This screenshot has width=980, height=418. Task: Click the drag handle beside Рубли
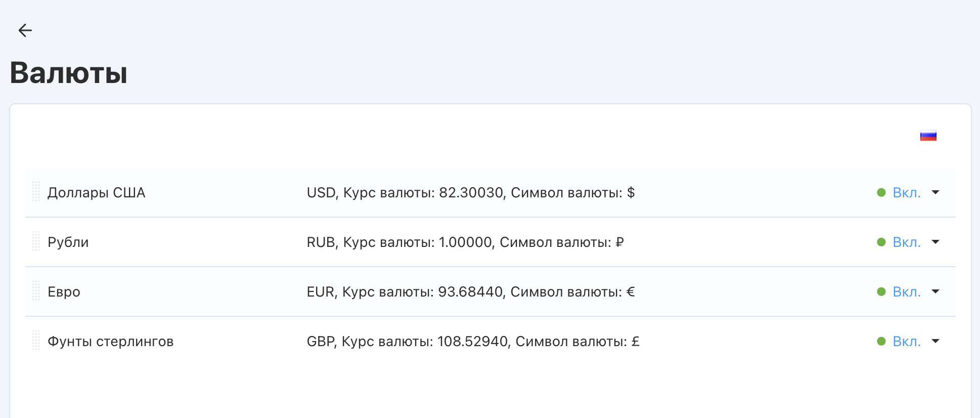[x=36, y=242]
